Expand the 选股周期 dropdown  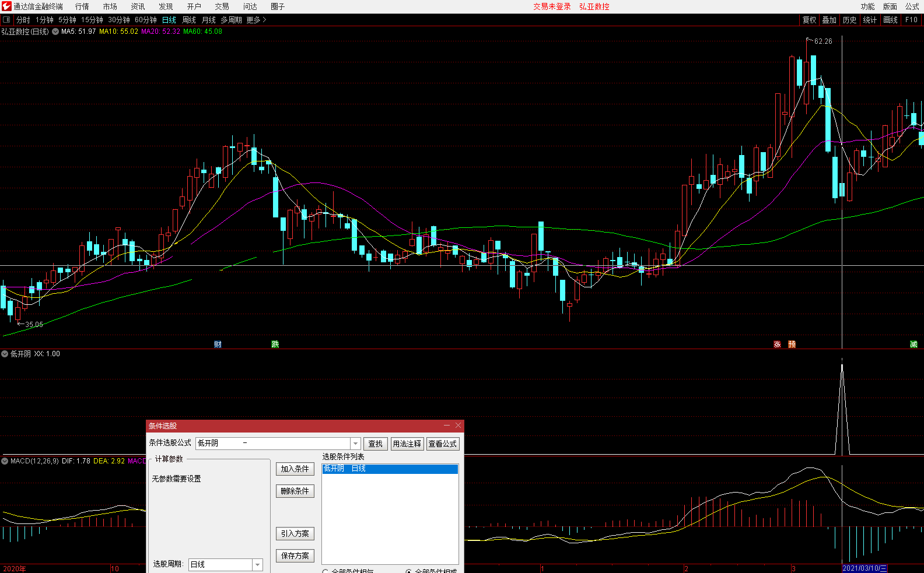pos(257,565)
